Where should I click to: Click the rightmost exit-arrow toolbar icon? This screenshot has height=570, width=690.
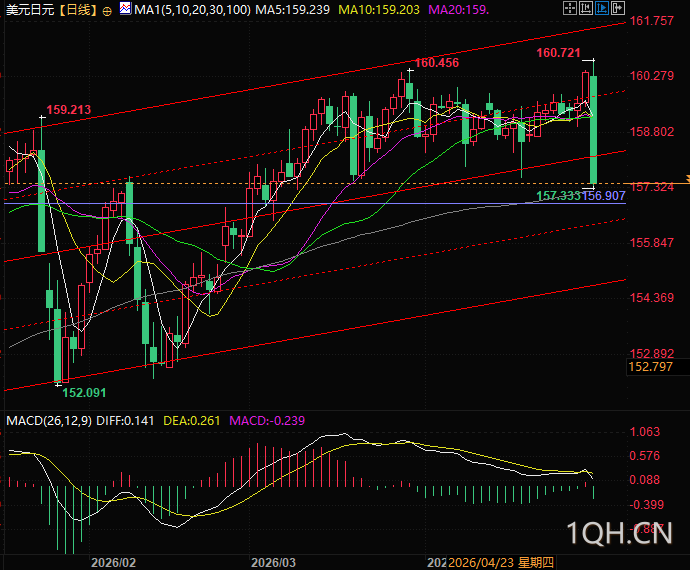coord(618,8)
